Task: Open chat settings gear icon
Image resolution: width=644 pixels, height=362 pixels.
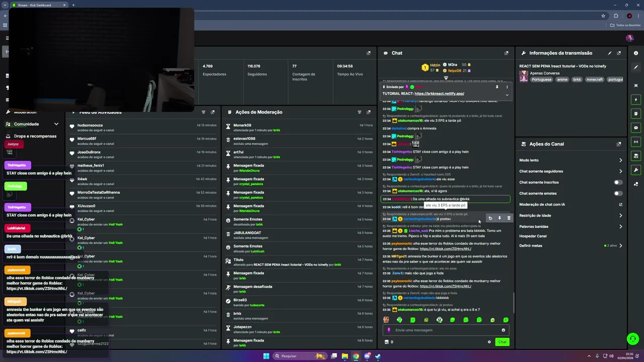Action: coord(489,342)
